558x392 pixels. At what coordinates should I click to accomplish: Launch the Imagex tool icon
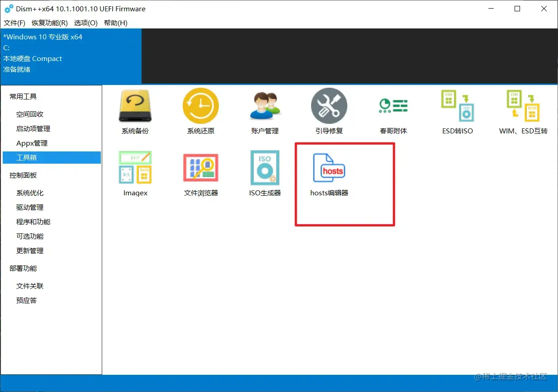point(135,168)
